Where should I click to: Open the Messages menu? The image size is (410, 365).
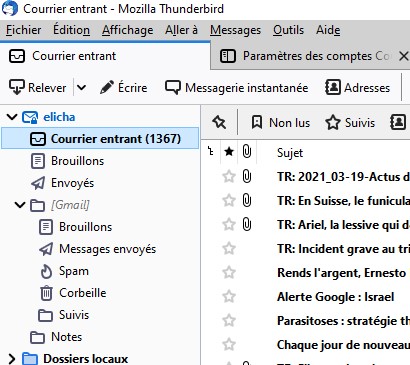click(235, 30)
